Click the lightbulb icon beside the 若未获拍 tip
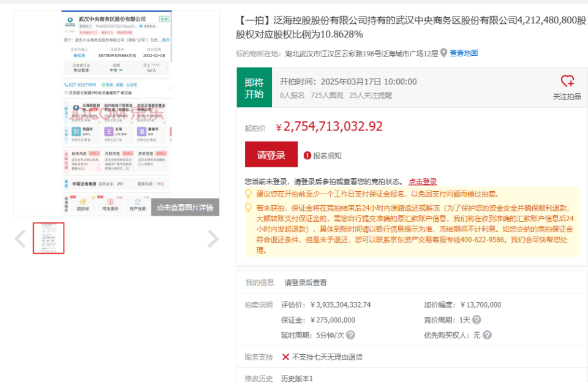This screenshot has height=383, width=588. click(248, 208)
